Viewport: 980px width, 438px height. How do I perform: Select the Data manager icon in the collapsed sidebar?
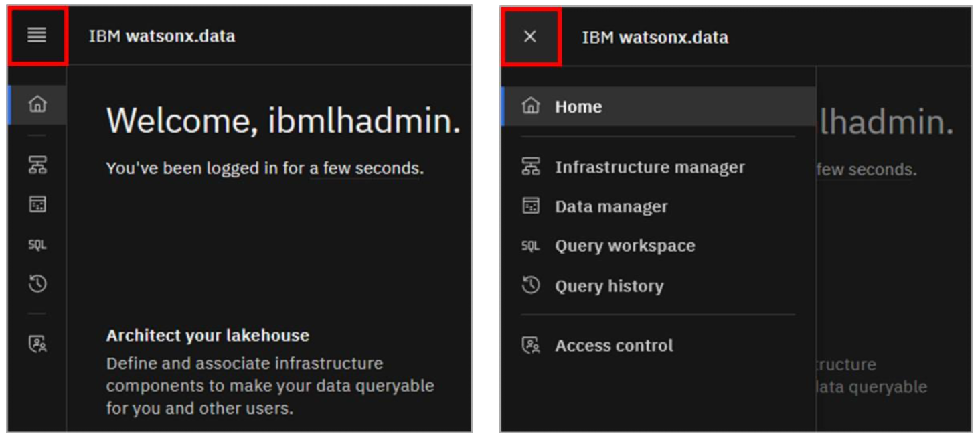tap(37, 205)
